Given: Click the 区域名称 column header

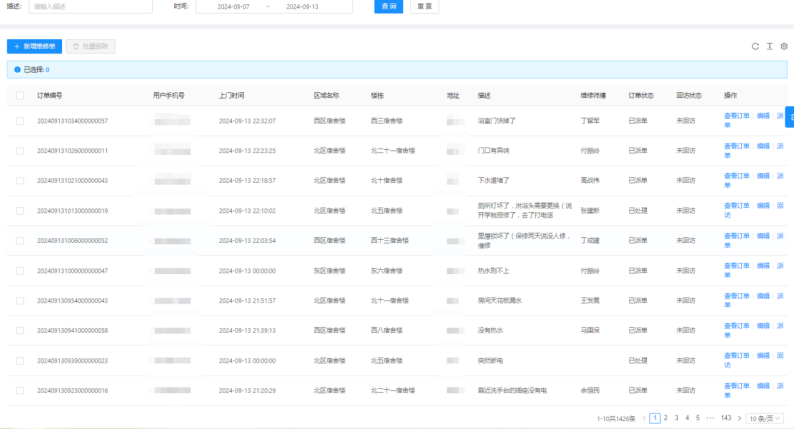Looking at the screenshot, I should pyautogui.click(x=327, y=96).
